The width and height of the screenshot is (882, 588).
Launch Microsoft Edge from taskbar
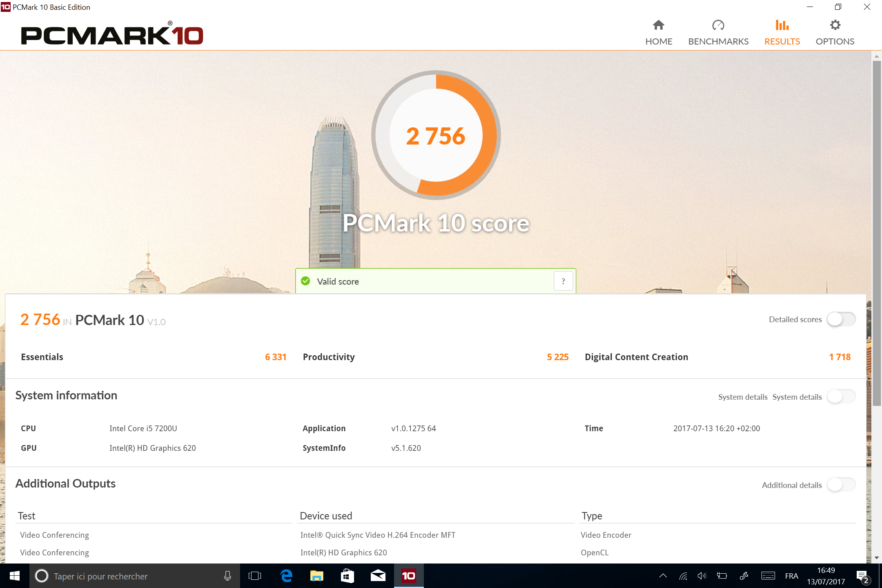tap(286, 576)
